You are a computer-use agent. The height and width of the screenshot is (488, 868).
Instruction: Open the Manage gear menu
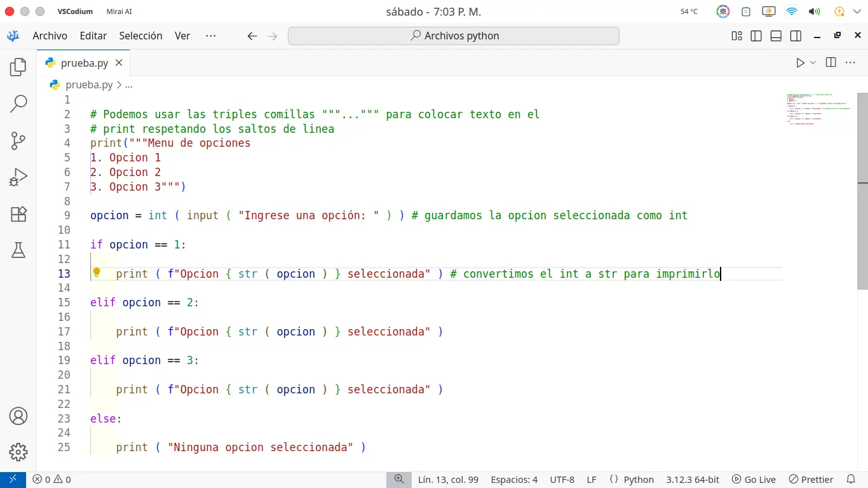[18, 452]
